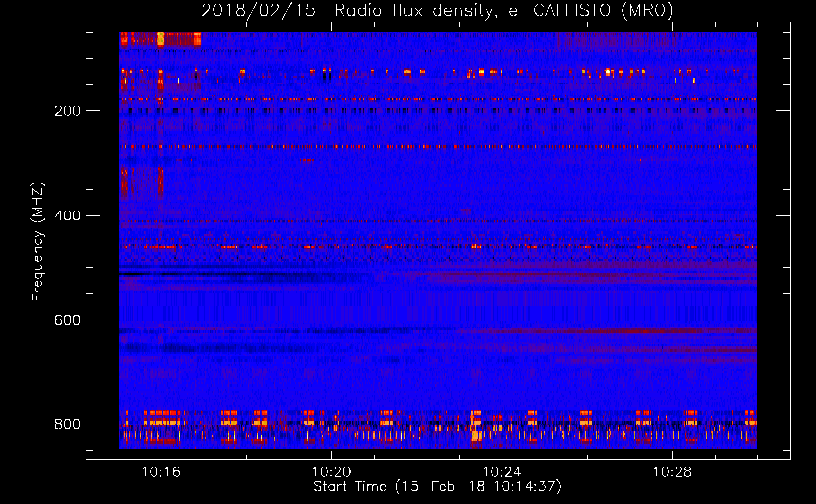
Task: Click the 10:28 time tick label
Action: (x=672, y=472)
